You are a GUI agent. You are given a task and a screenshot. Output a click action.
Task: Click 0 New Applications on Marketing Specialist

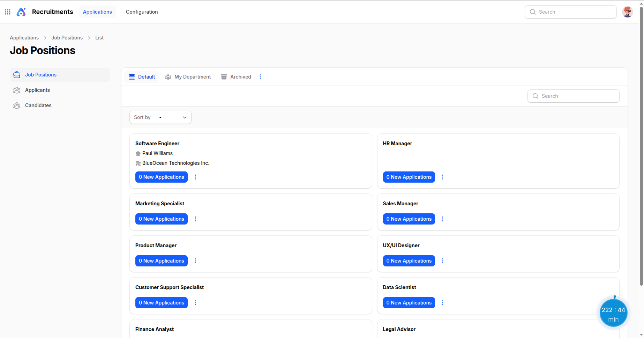click(161, 219)
